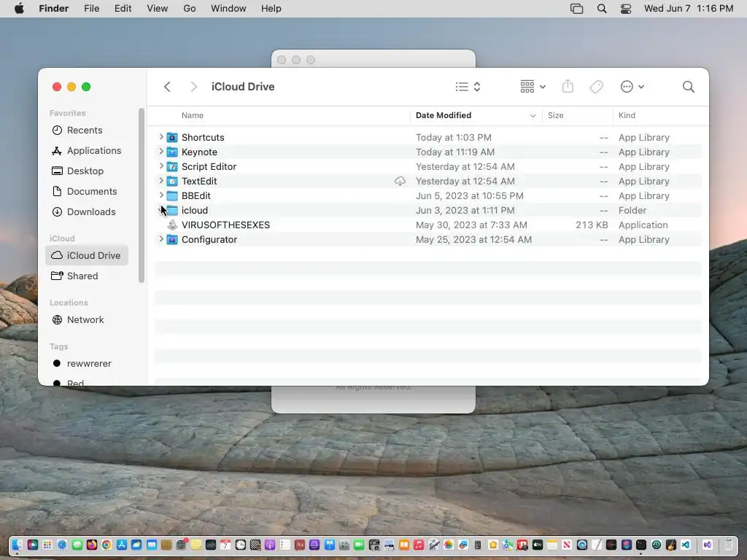This screenshot has width=747, height=560.
Task: Open the Finder menu
Action: coord(54,9)
